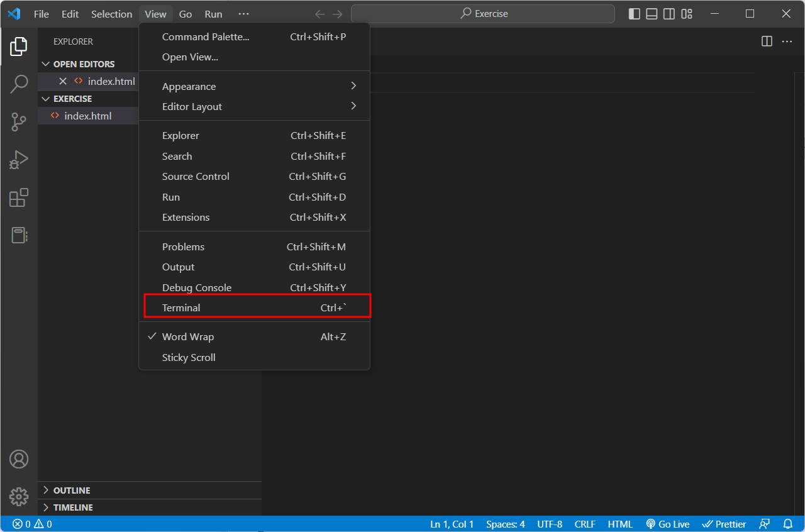Select Debug Console in the View menu

(254, 288)
